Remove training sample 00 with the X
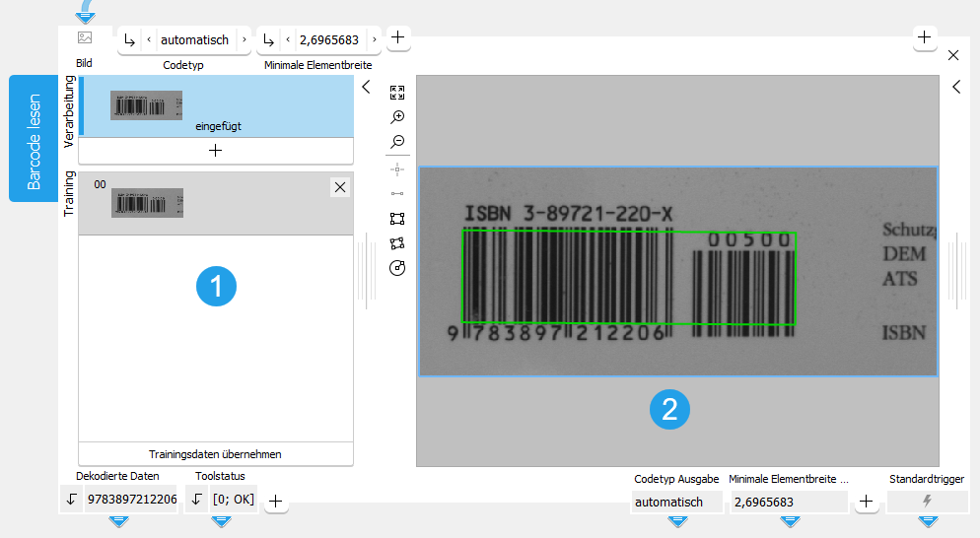The width and height of the screenshot is (980, 538). 339,187
